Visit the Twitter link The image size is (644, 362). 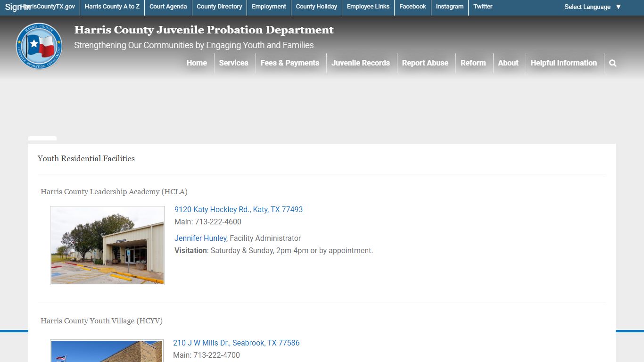click(483, 7)
